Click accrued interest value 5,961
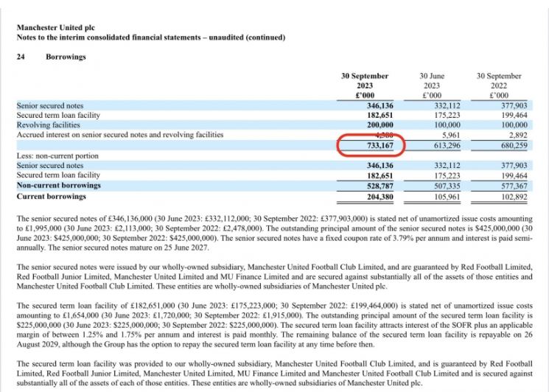The height and width of the screenshot is (392, 549). click(x=451, y=135)
